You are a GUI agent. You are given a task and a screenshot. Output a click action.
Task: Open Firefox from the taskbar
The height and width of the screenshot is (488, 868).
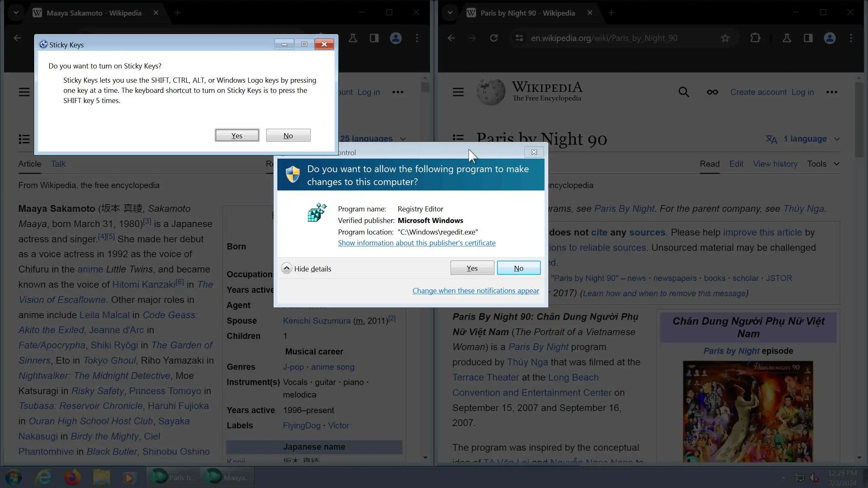click(72, 477)
